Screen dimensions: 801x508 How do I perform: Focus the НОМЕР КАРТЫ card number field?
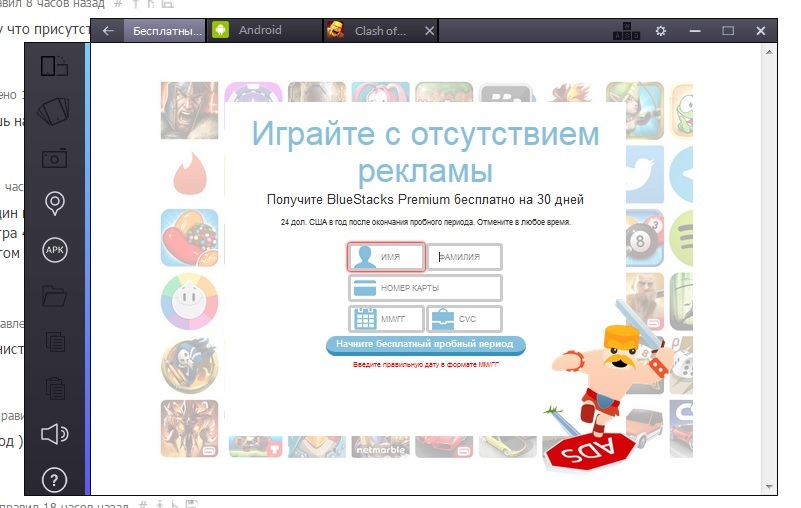click(x=425, y=288)
